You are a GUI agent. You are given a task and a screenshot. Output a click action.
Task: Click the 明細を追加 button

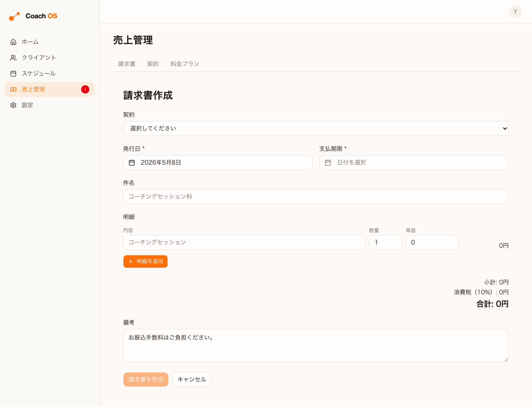(145, 261)
